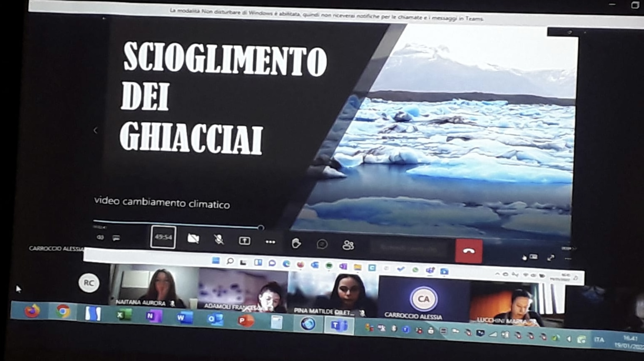644x361 pixels.
Task: Unmute the microphone in the meeting toolbar
Action: [x=219, y=240]
